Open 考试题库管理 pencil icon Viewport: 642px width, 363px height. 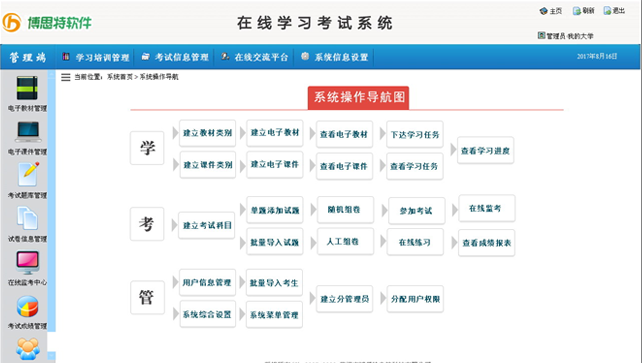28,174
